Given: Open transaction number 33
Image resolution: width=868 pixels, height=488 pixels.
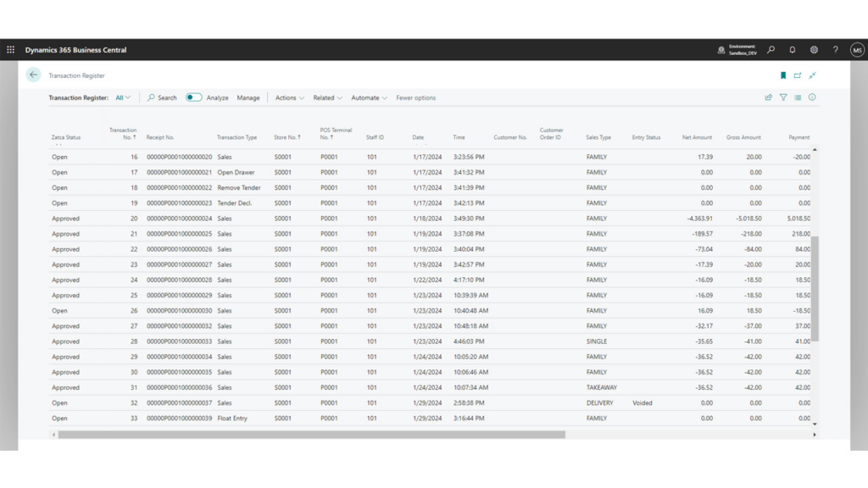Looking at the screenshot, I should tap(134, 419).
